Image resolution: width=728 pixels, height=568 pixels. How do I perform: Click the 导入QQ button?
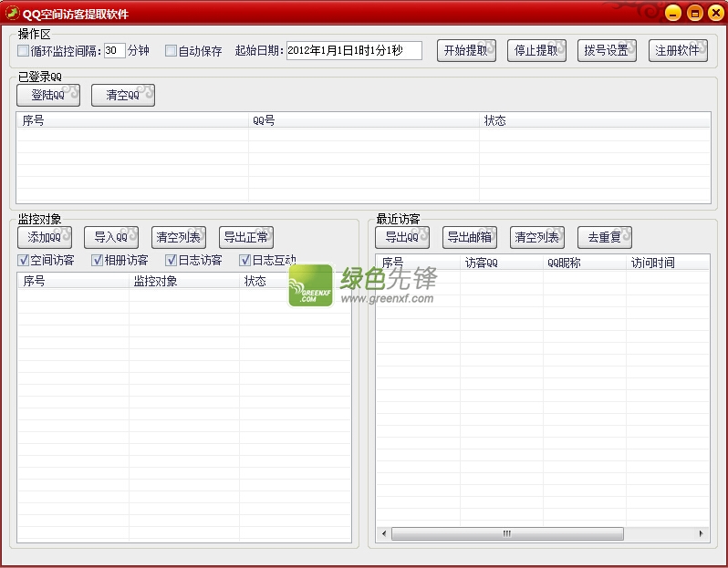coord(111,238)
